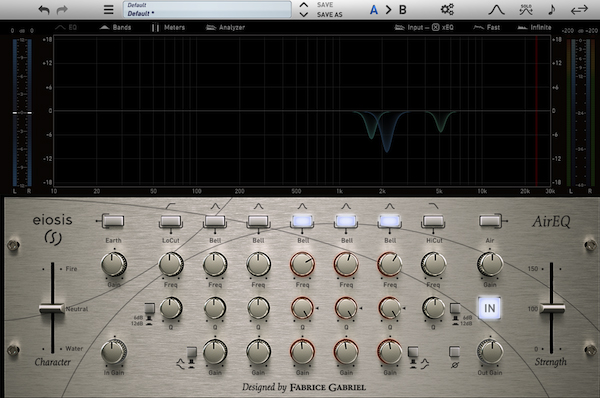Disable the third lit Bell band button

click(x=302, y=221)
